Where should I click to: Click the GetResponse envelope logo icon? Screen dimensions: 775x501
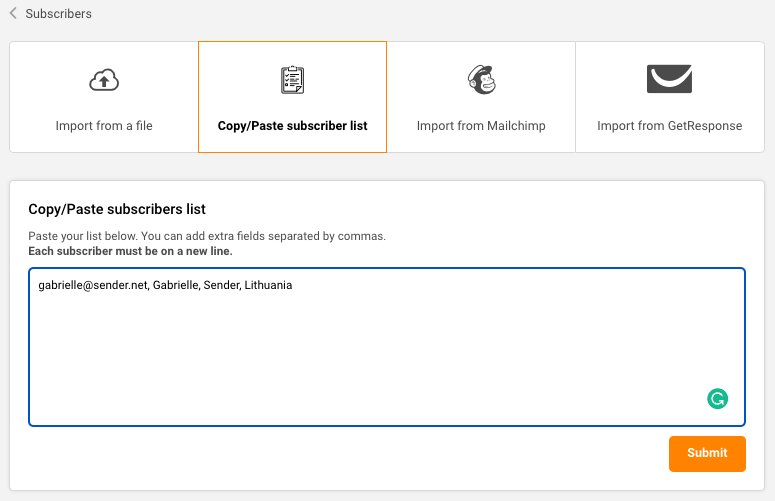coord(669,78)
